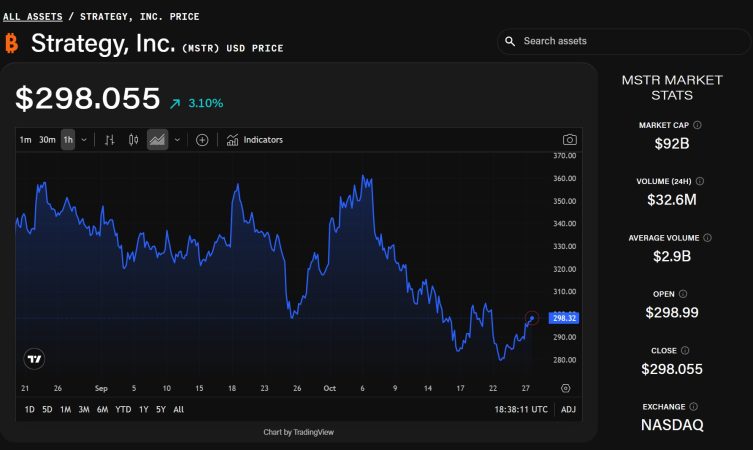Click the info icon beside Average Volume

(707, 238)
